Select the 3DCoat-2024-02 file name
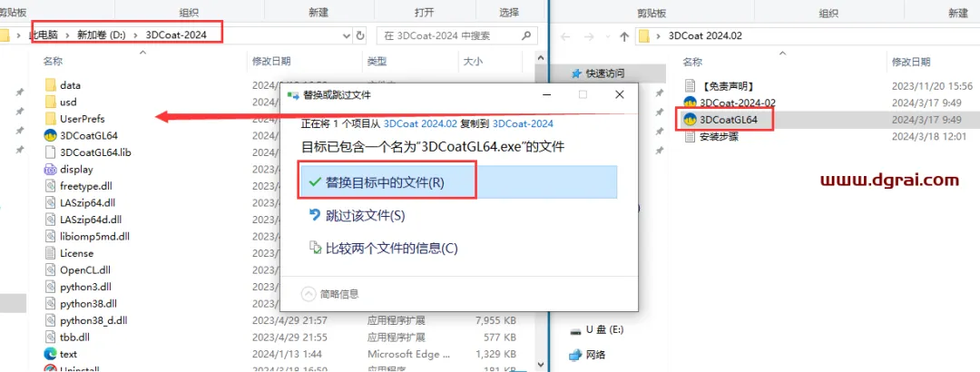The image size is (980, 372). 738,102
